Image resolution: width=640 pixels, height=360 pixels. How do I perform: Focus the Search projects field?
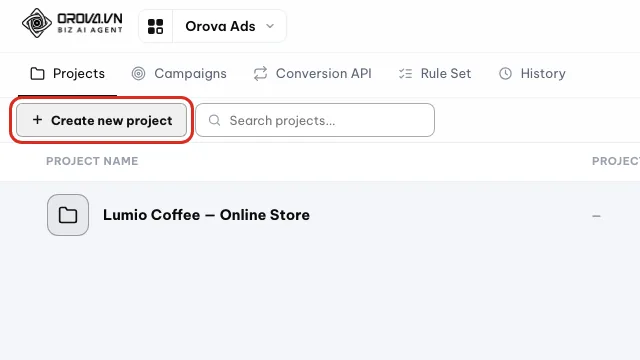click(x=315, y=120)
